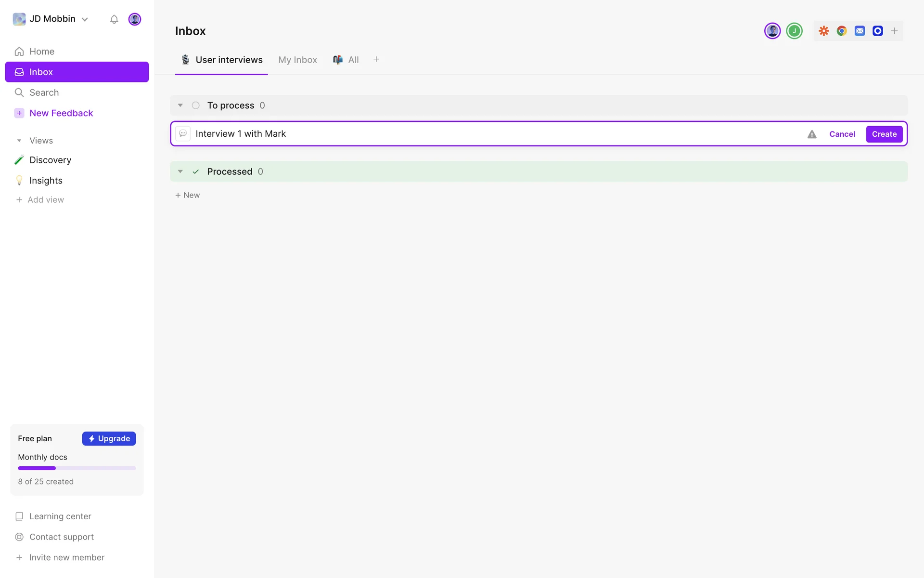Open the Chrome extension integration icon
Image resolution: width=924 pixels, height=578 pixels.
pyautogui.click(x=842, y=31)
